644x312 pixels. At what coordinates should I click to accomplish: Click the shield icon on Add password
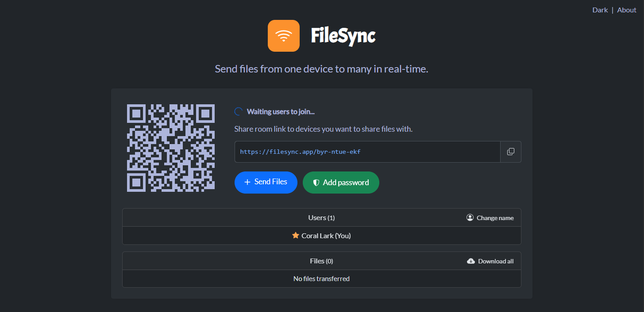[316, 183]
